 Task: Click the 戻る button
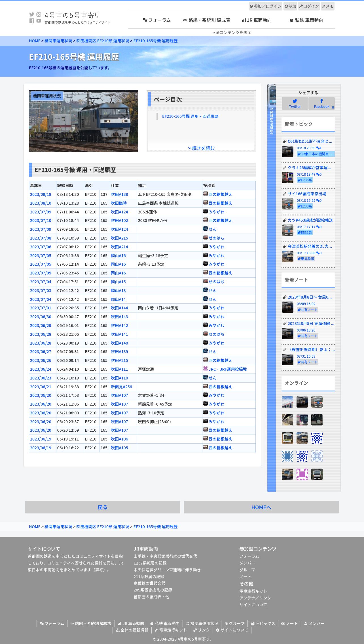(x=103, y=507)
